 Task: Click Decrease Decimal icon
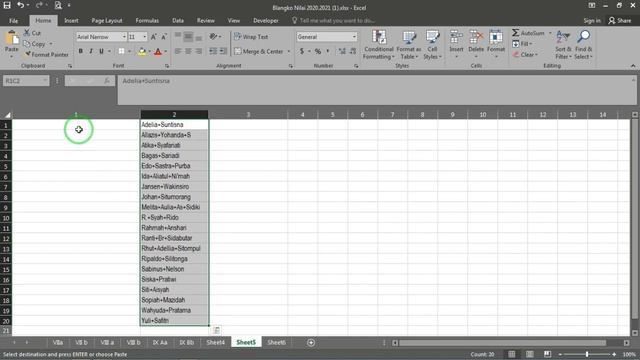353,51
